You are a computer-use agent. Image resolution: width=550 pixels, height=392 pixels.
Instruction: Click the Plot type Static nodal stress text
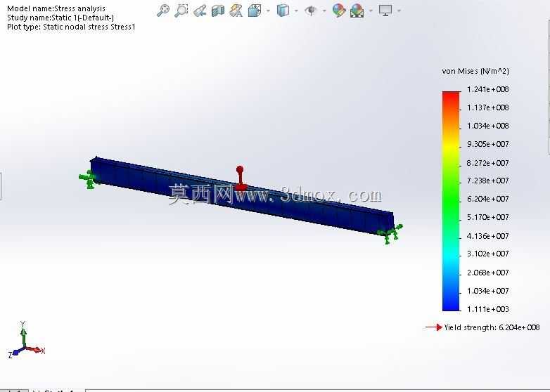pos(71,27)
